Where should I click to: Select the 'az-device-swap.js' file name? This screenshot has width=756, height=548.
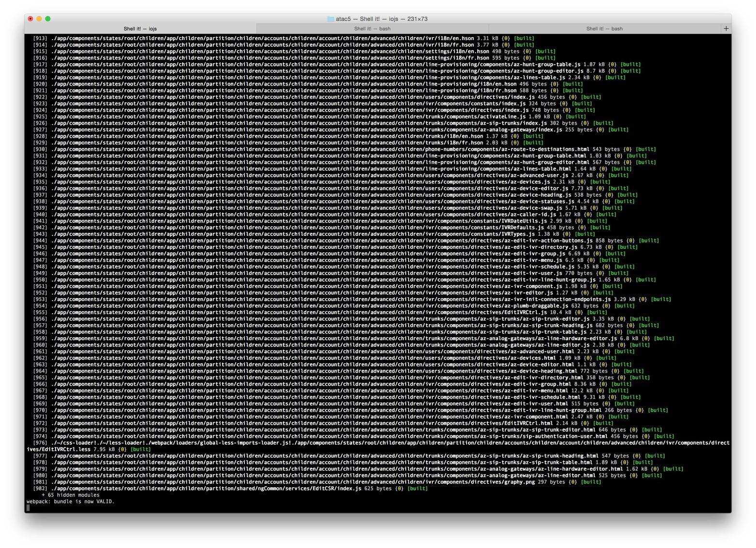click(536, 208)
